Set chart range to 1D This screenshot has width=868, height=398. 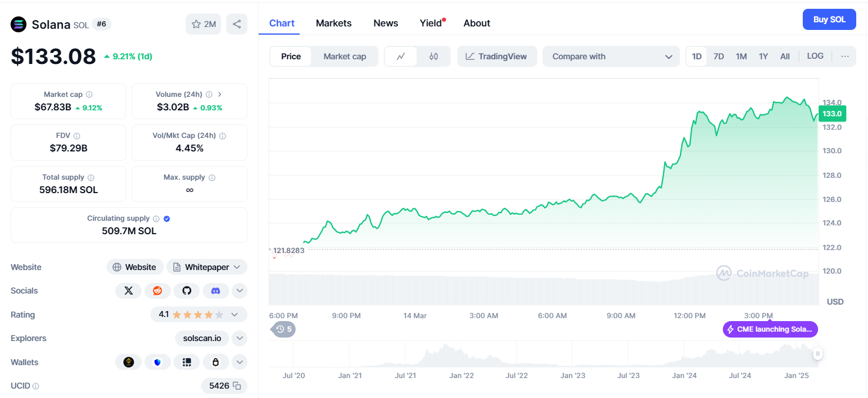(x=697, y=56)
